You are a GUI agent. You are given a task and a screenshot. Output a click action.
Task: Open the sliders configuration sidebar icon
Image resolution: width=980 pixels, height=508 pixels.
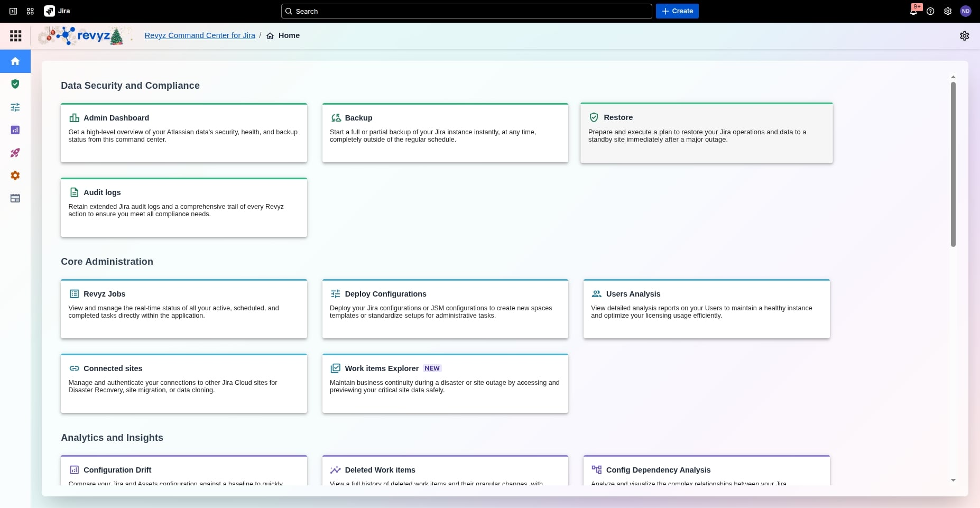15,107
